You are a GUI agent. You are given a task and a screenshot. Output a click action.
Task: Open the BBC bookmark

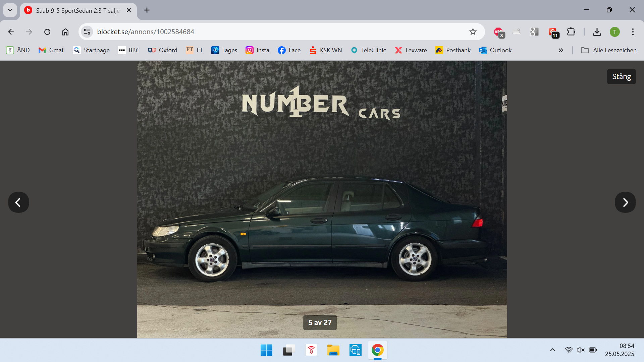[129, 50]
